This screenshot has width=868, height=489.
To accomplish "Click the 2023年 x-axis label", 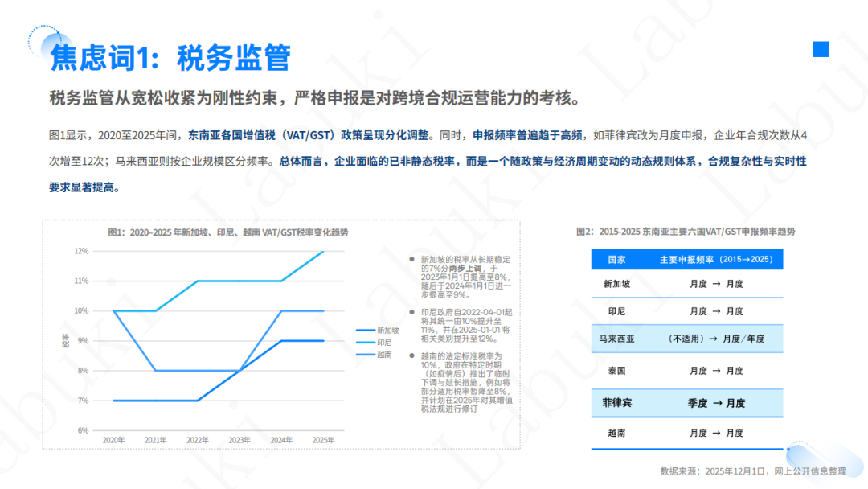I will pos(240,440).
